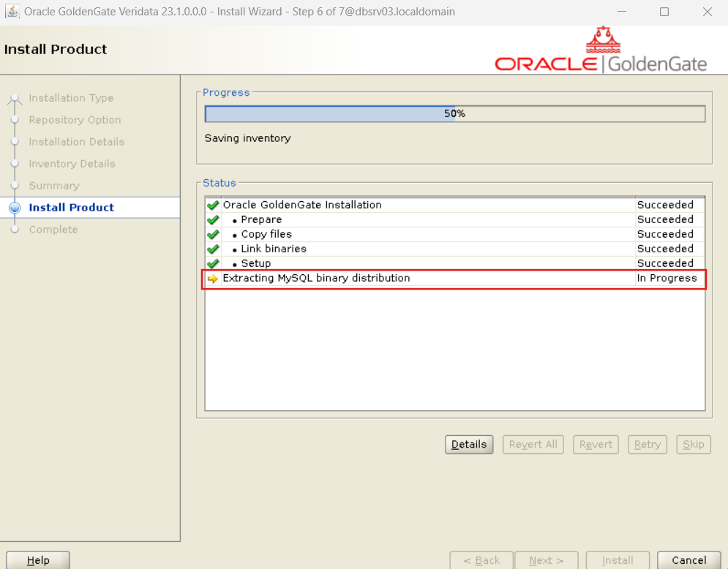Click the 'Saving inventory' status message

[247, 138]
